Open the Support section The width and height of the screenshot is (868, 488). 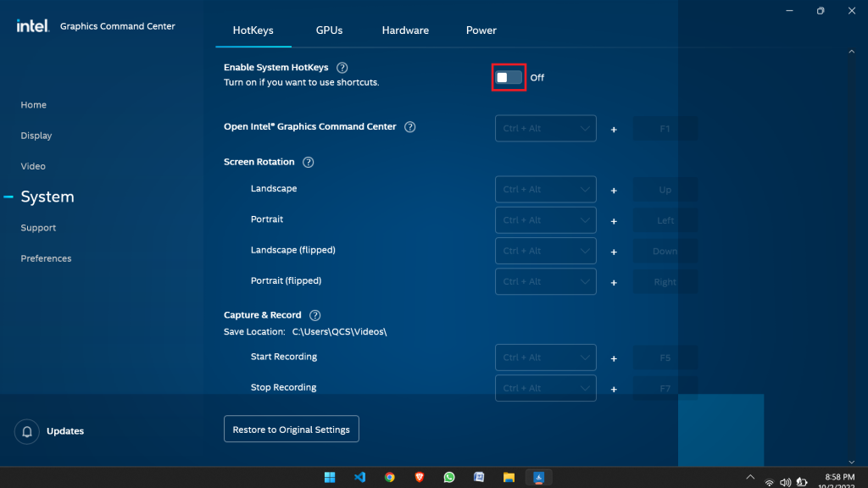tap(38, 228)
